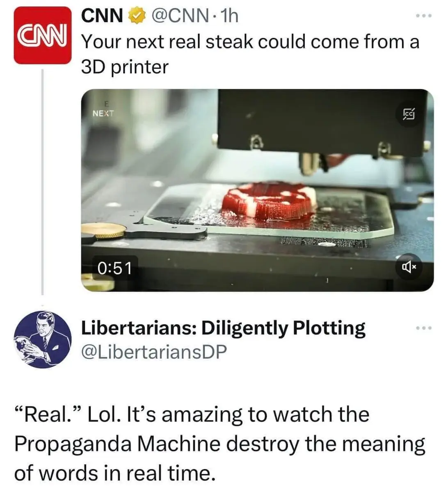
Task: Click the bold CNN account name
Action: [102, 16]
